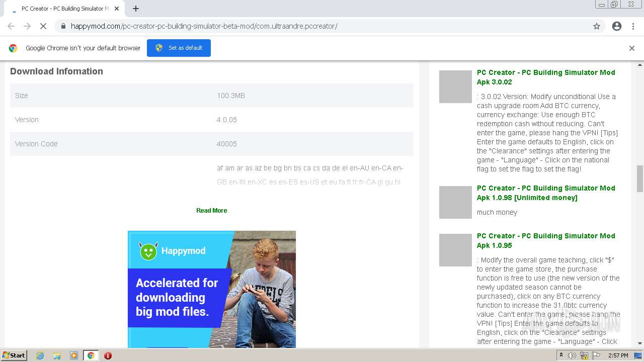The width and height of the screenshot is (644, 362).
Task: Open volume control in system tray
Action: coord(572,355)
